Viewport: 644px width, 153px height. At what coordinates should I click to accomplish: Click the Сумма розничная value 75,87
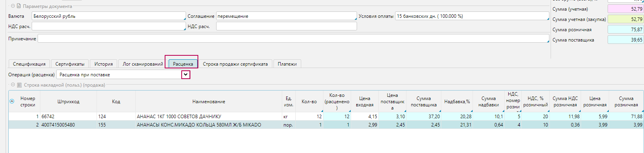coord(625,29)
